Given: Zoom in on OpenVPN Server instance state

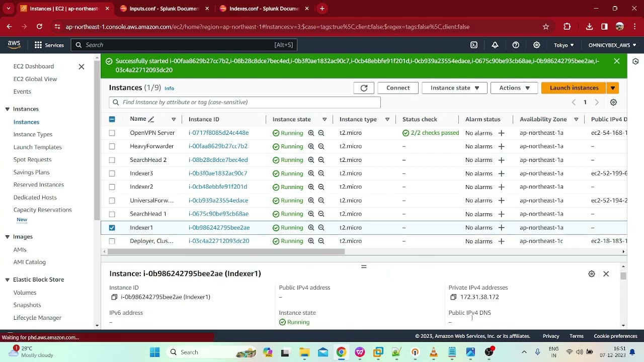Looking at the screenshot, I should tap(311, 133).
